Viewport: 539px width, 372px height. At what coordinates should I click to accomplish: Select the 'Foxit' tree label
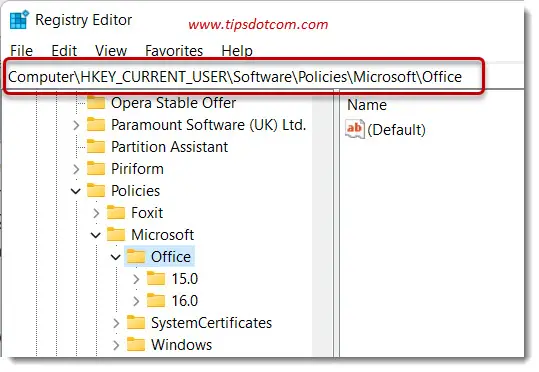click(147, 212)
